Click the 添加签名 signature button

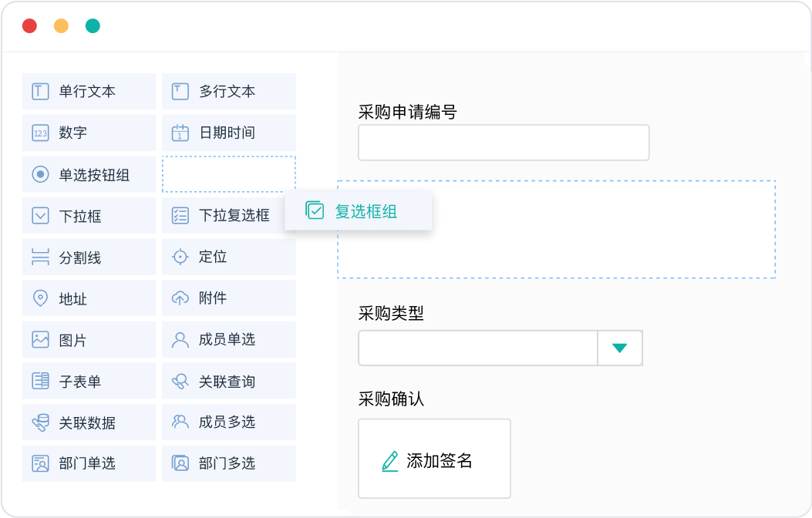pyautogui.click(x=434, y=461)
